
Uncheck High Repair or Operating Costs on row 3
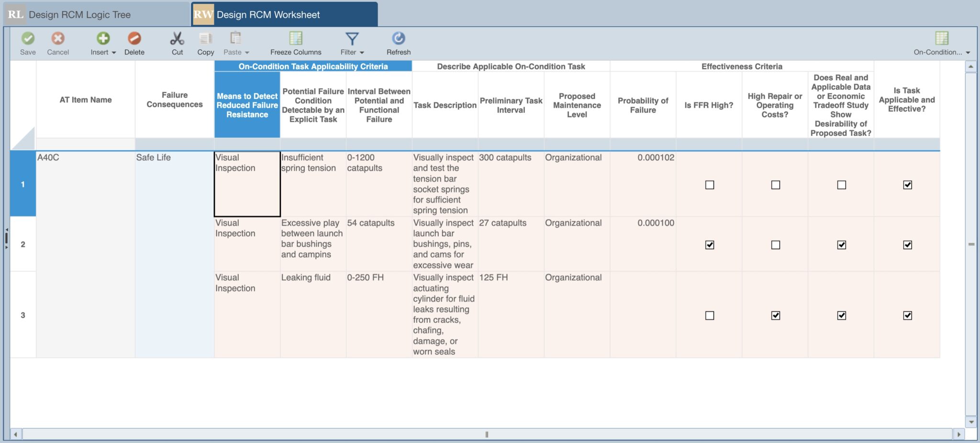click(x=775, y=315)
